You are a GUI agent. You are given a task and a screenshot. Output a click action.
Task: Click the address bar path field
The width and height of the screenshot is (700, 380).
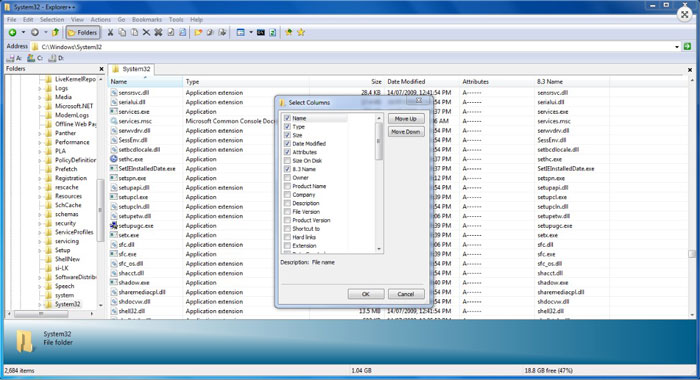pyautogui.click(x=355, y=47)
